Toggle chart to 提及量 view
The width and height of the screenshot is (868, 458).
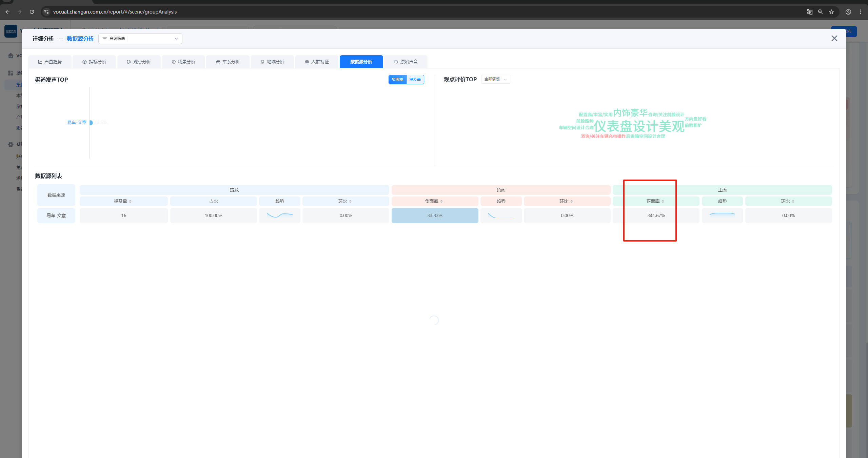[415, 80]
